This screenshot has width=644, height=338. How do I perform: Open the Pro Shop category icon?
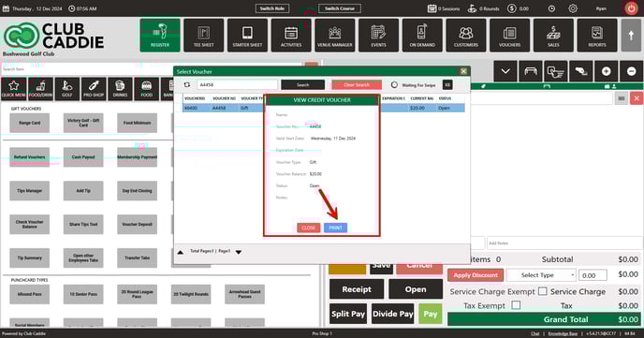click(x=94, y=89)
